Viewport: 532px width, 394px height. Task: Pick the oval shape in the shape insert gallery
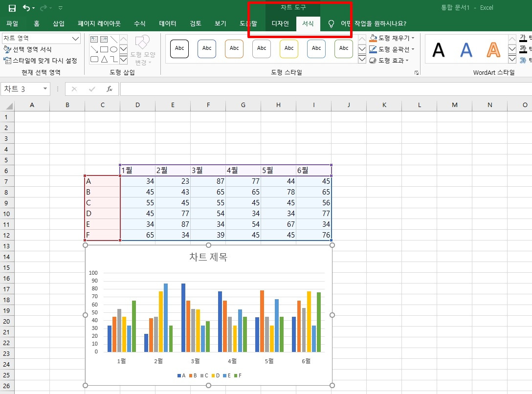coord(113,49)
